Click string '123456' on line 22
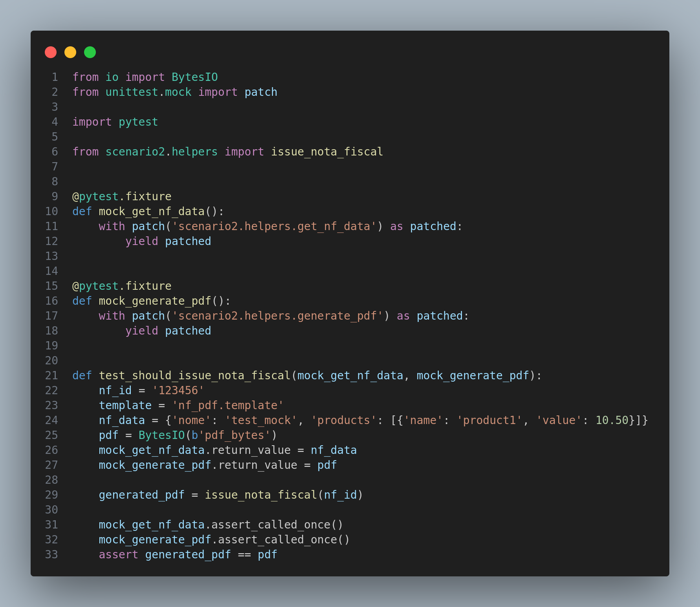This screenshot has height=607, width=700. pyautogui.click(x=178, y=390)
